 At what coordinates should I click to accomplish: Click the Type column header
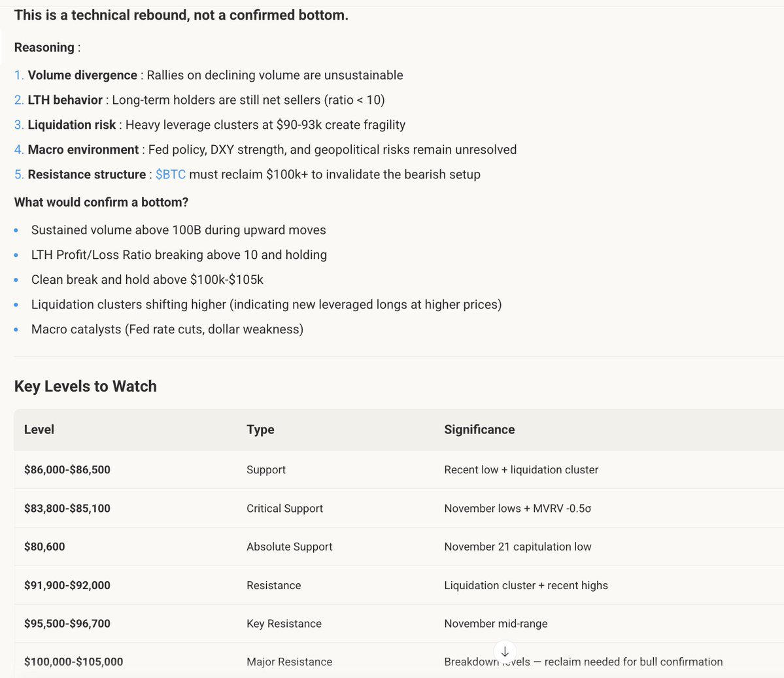[x=260, y=430]
